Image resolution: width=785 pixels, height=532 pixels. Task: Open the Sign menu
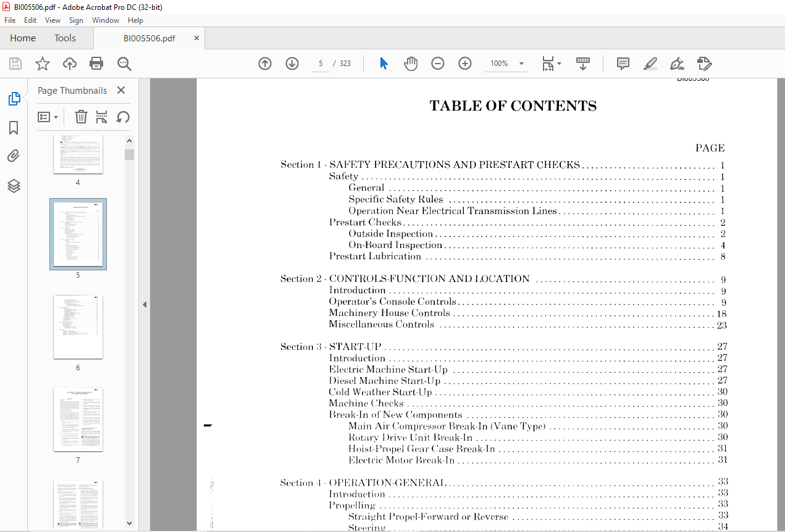[76, 20]
